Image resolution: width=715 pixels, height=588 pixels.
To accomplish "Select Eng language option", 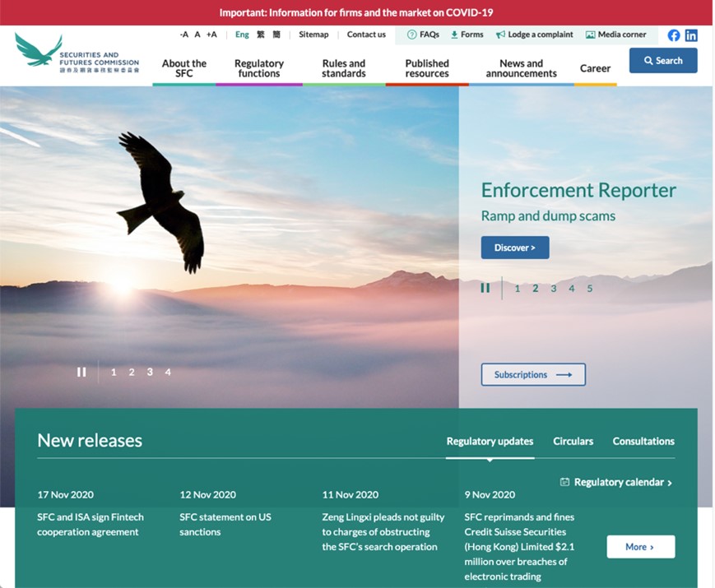I will [242, 35].
